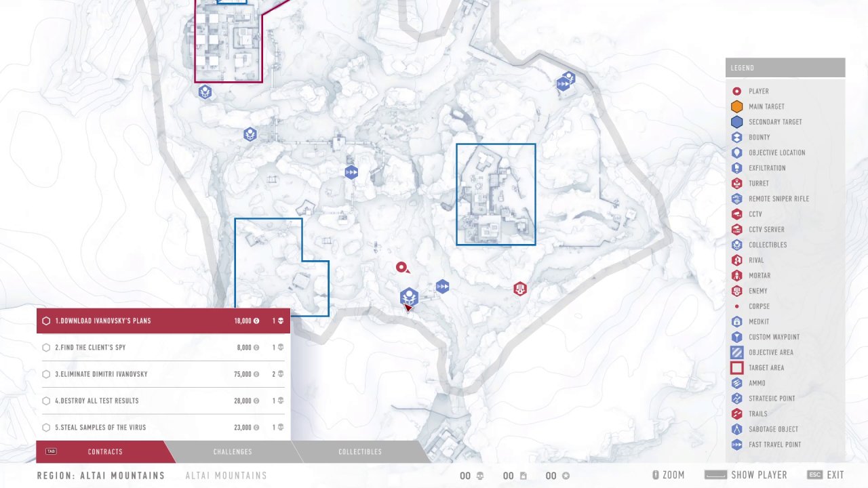
Task: Switch to the Collectibles tab
Action: click(360, 451)
